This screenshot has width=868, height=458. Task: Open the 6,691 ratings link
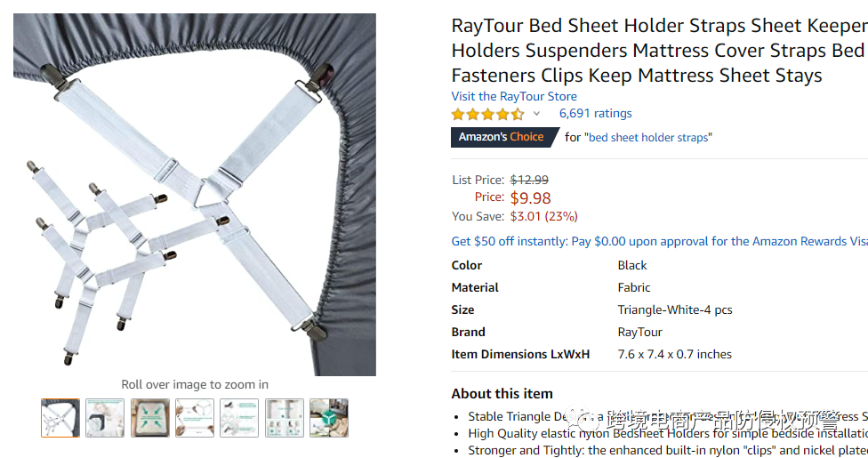click(595, 114)
